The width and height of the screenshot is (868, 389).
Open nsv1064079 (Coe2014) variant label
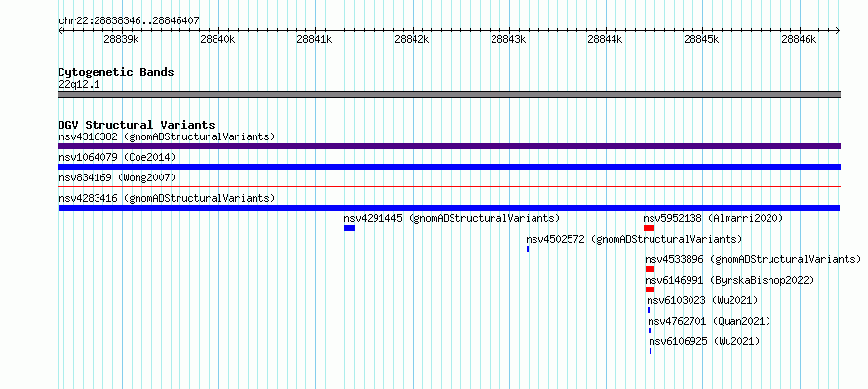(x=117, y=157)
